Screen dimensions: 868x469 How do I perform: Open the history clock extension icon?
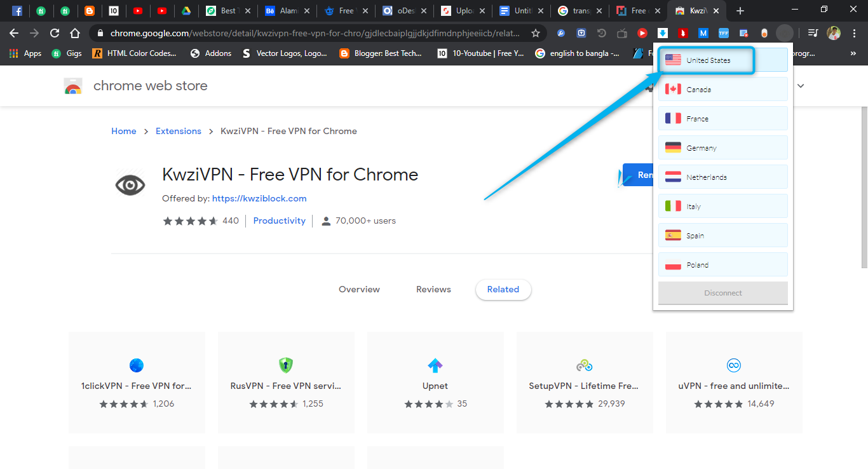coord(602,33)
